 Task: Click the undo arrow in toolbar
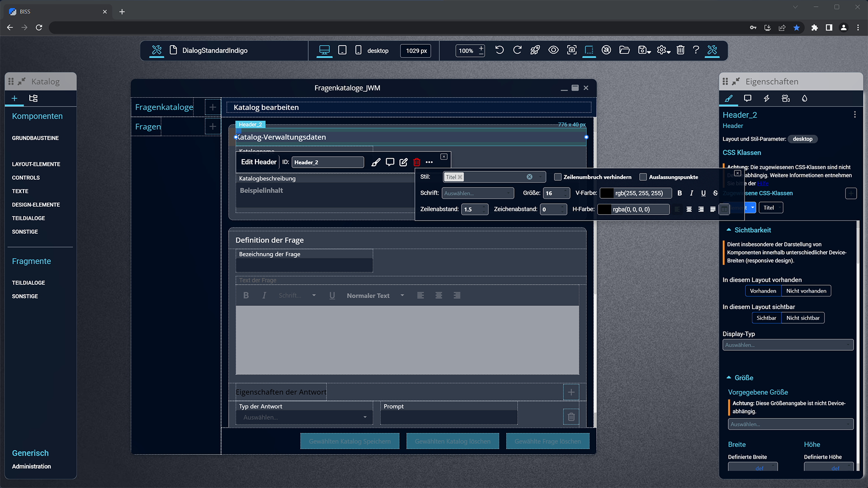click(x=499, y=50)
